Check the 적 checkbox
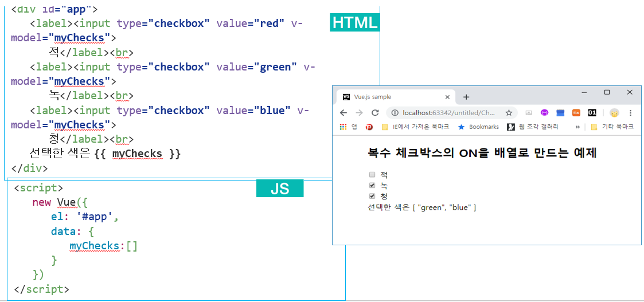 coord(372,174)
